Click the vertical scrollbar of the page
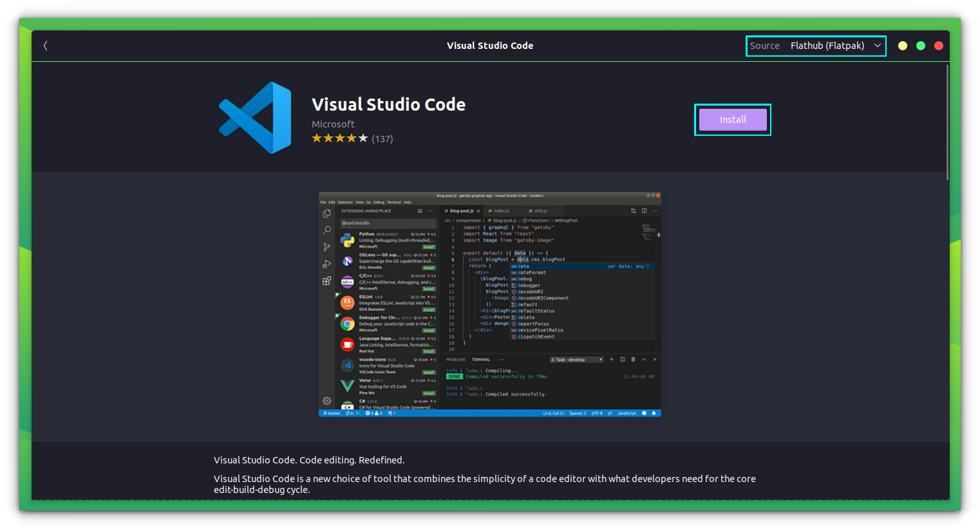 click(x=947, y=122)
